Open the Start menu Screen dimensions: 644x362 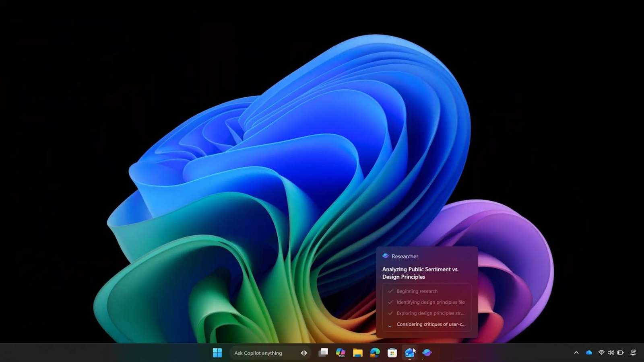click(217, 352)
